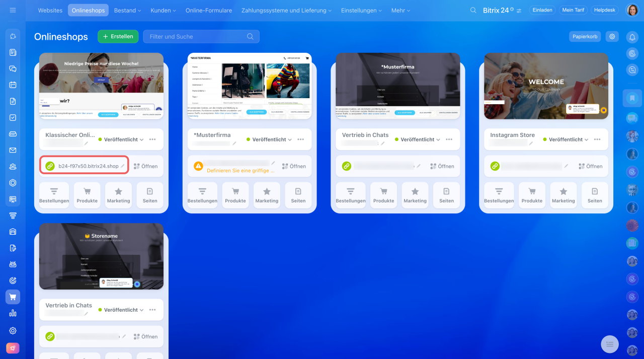This screenshot has width=644, height=359.
Task: Open Veröffentlicht status dropdown on the *Musterfirma card
Action: tap(269, 139)
